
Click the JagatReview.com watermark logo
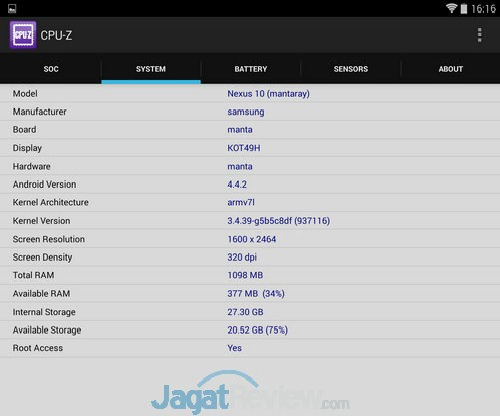click(x=250, y=393)
